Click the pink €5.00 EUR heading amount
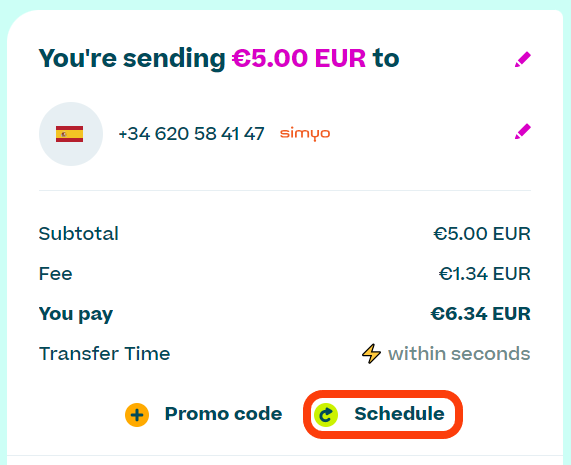 [299, 58]
